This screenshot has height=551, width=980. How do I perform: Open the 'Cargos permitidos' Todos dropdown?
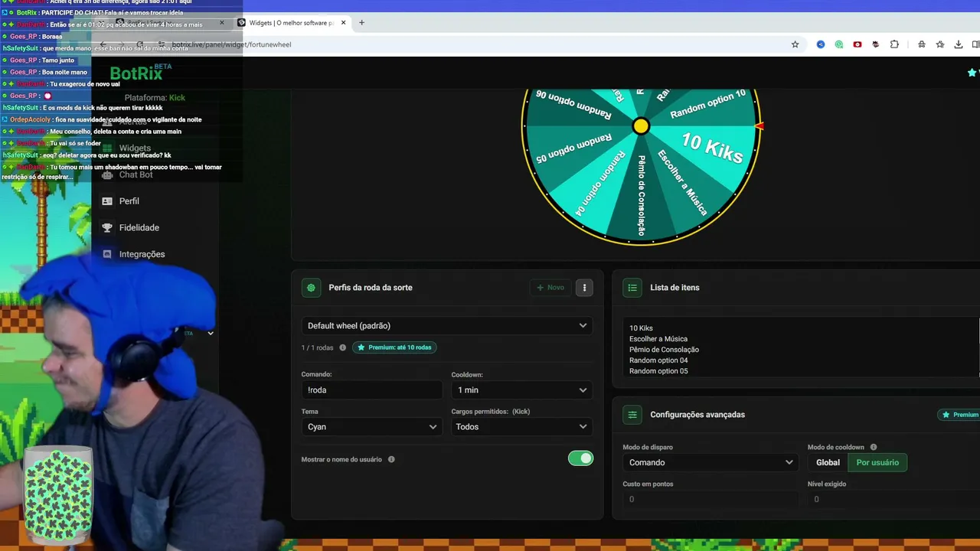[522, 427]
